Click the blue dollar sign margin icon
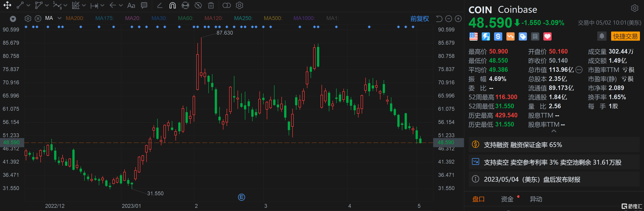Viewport: 644px width, 211px height. pos(498,36)
